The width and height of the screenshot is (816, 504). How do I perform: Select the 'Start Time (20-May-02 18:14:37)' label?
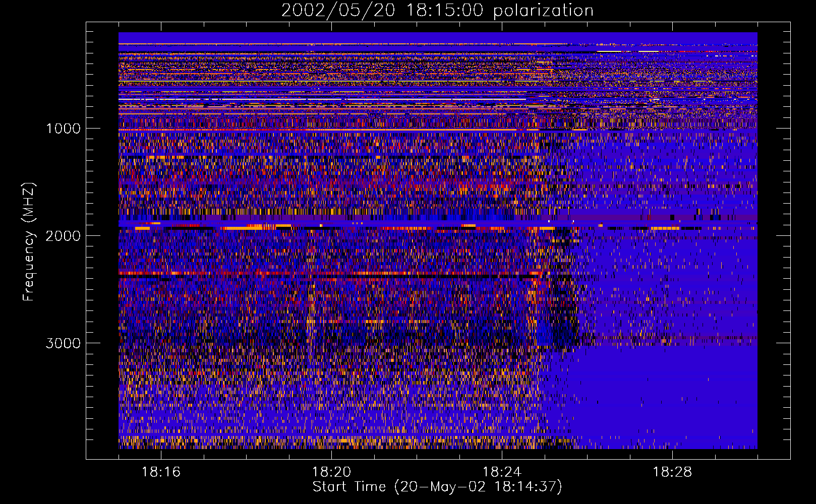point(437,487)
